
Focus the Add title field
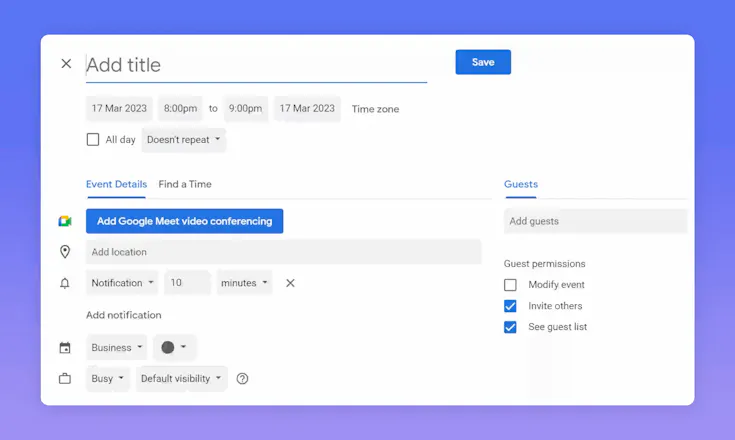[256, 65]
